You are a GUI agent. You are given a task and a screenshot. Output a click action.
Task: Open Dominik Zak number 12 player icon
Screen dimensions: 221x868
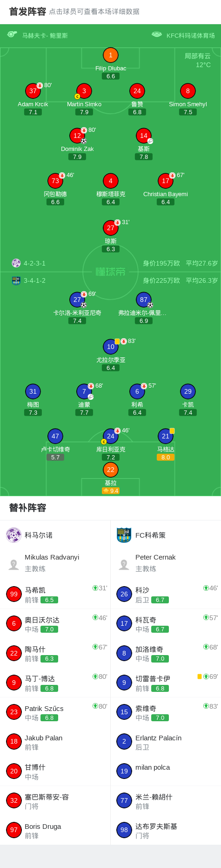77,136
